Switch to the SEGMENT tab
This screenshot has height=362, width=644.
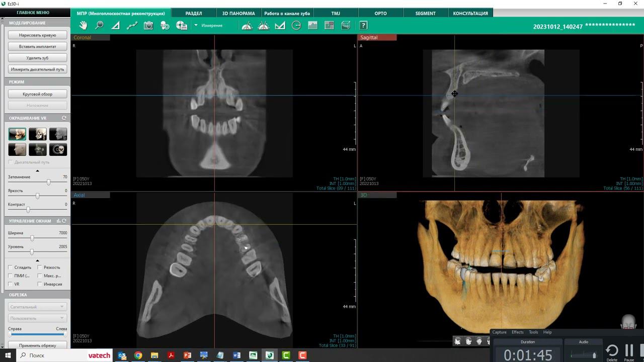coord(425,13)
